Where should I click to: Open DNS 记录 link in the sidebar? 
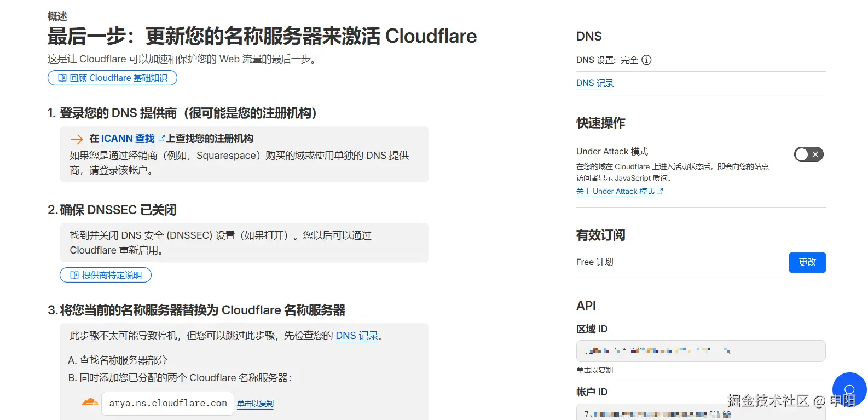click(595, 83)
